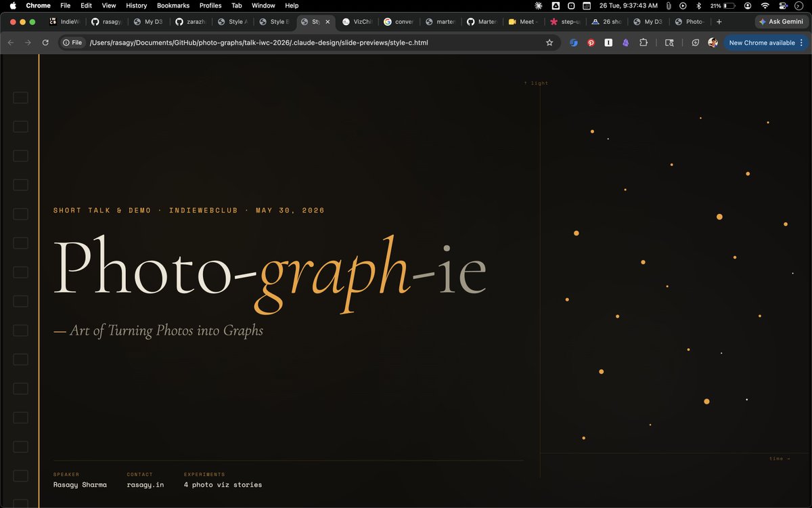Switch to the Google conver tab
Viewport: 812px width, 508px height.
tap(401, 22)
